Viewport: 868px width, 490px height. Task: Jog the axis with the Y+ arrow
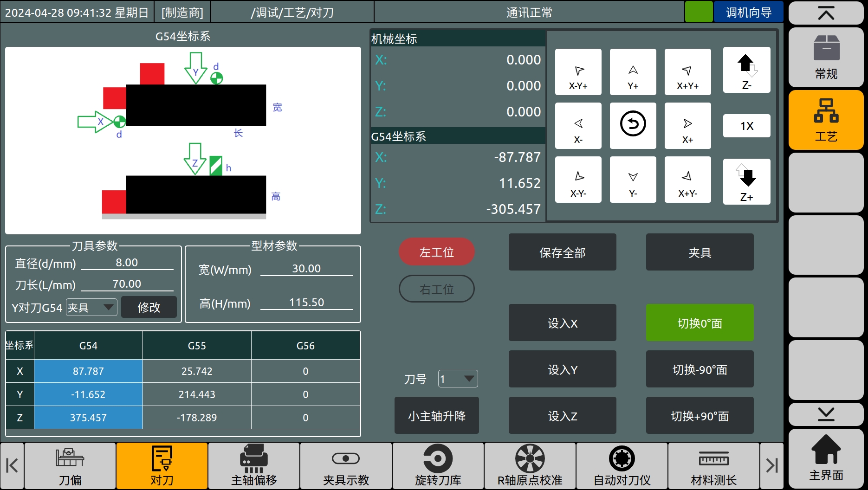click(x=633, y=72)
